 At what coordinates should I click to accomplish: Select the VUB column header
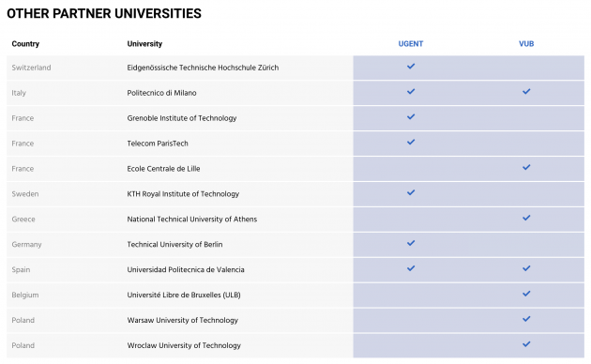tap(526, 44)
